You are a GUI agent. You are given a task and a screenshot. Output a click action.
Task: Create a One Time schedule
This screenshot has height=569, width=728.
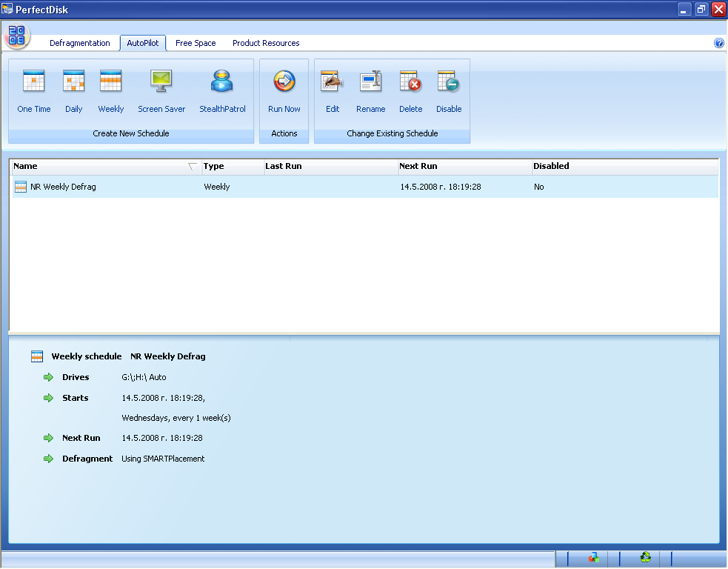pos(34,91)
